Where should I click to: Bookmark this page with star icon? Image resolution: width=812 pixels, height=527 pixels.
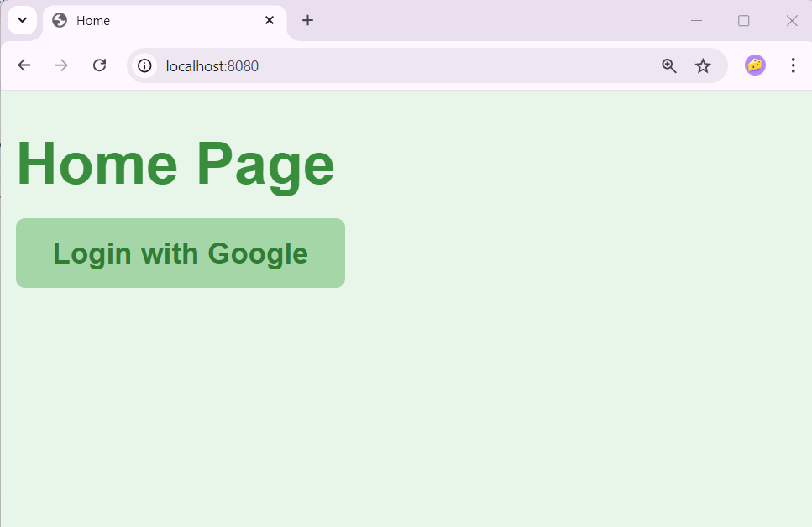tap(703, 65)
